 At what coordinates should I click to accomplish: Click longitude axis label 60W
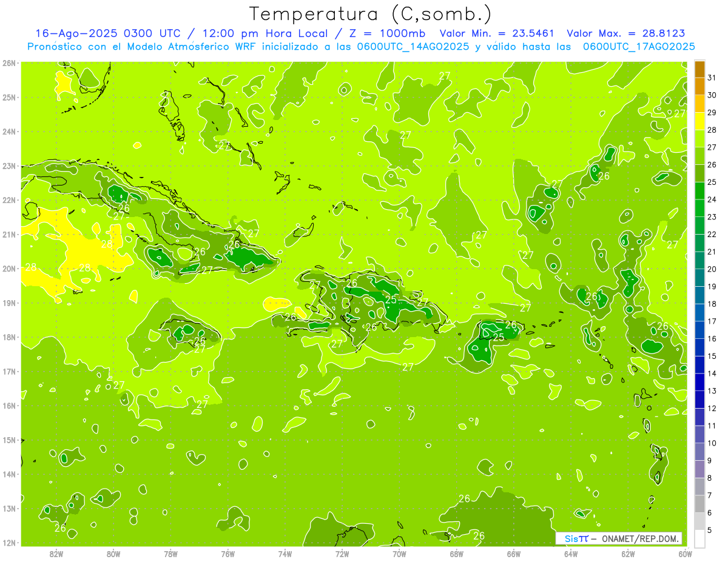tap(686, 554)
